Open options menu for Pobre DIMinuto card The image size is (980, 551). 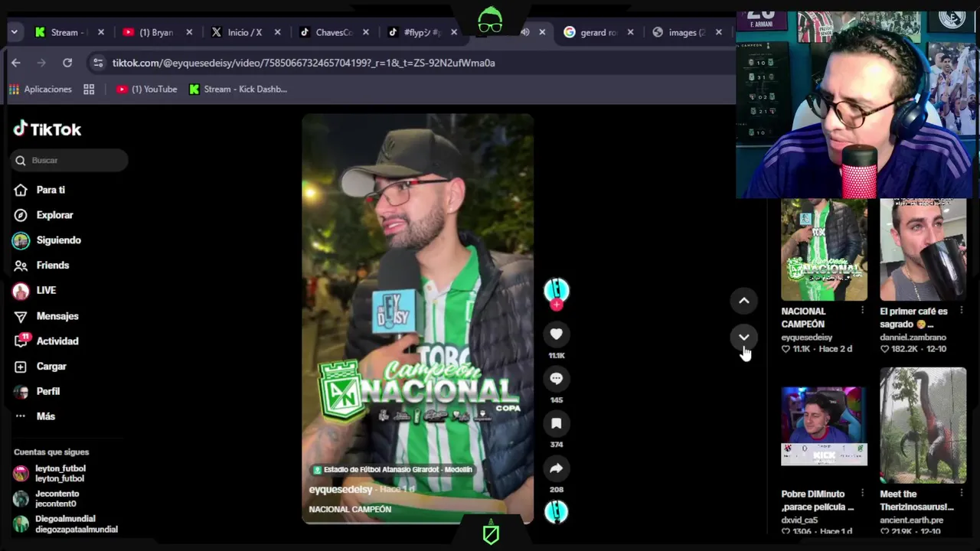coord(862,494)
